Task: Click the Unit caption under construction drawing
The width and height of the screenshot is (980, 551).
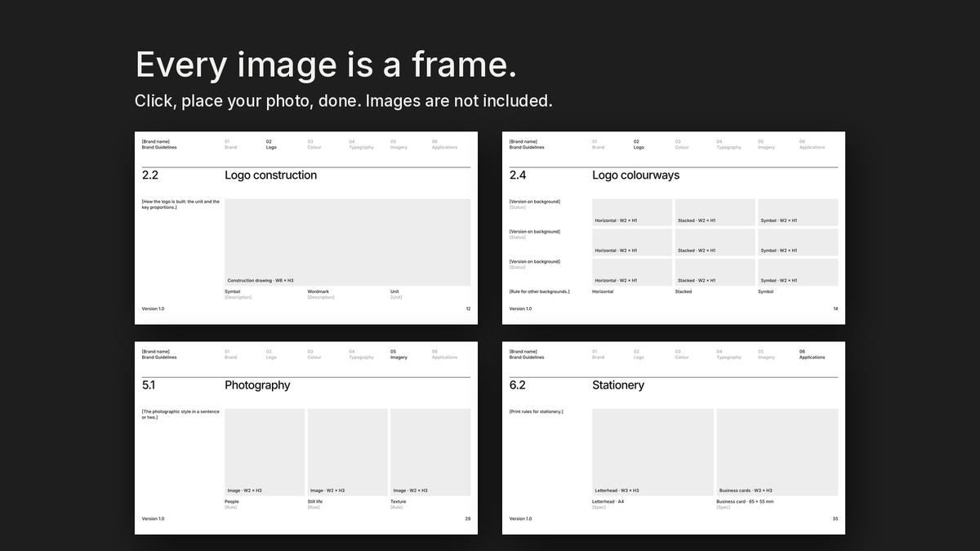Action: click(396, 294)
